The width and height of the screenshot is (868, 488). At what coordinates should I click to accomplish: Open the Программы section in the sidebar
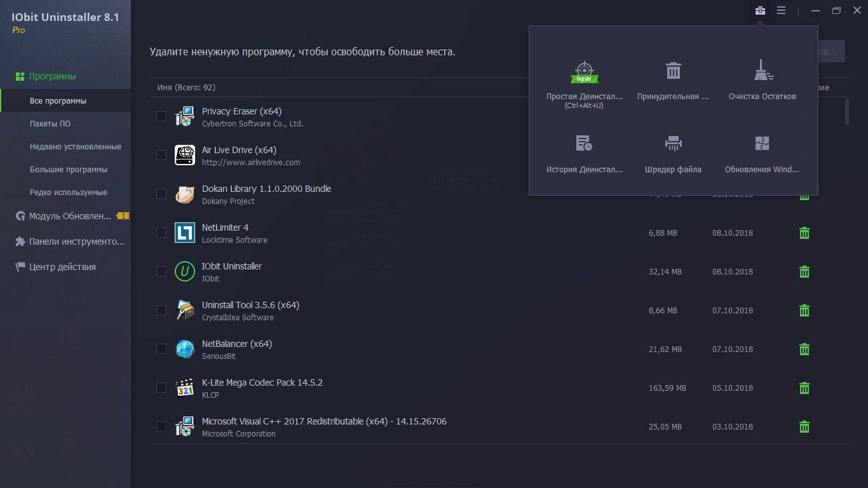tap(65, 76)
